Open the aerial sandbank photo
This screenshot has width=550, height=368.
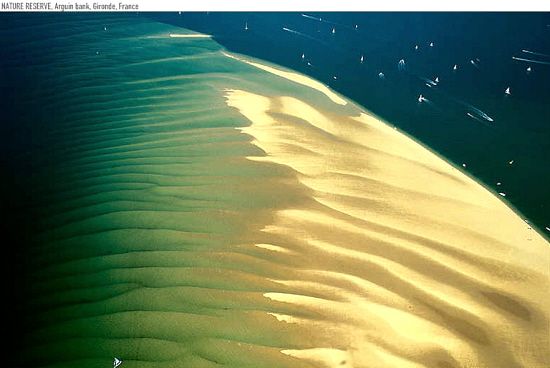[x=275, y=190]
